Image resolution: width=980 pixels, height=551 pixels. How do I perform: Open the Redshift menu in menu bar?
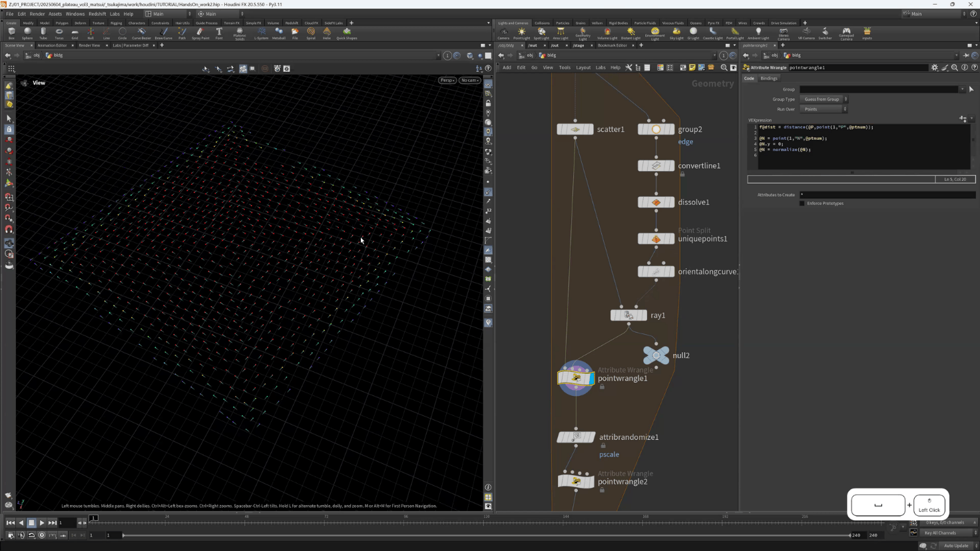tap(97, 14)
